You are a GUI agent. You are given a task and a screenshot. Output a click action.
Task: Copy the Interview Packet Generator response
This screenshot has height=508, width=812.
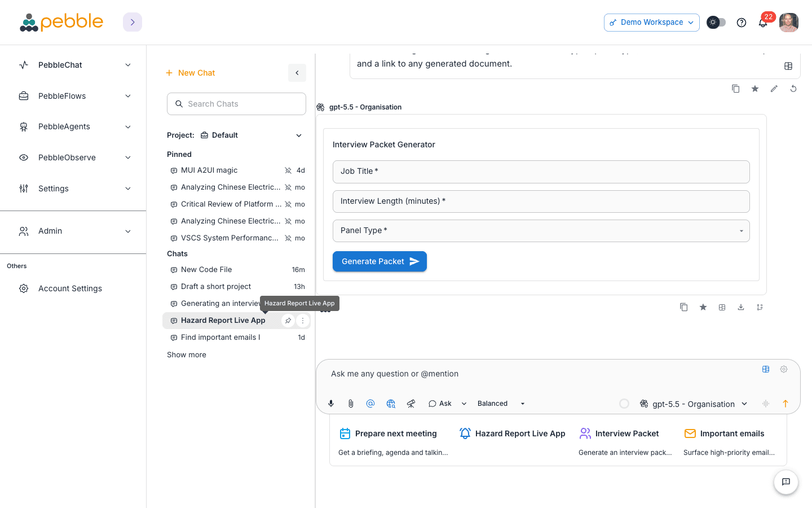pyautogui.click(x=684, y=307)
